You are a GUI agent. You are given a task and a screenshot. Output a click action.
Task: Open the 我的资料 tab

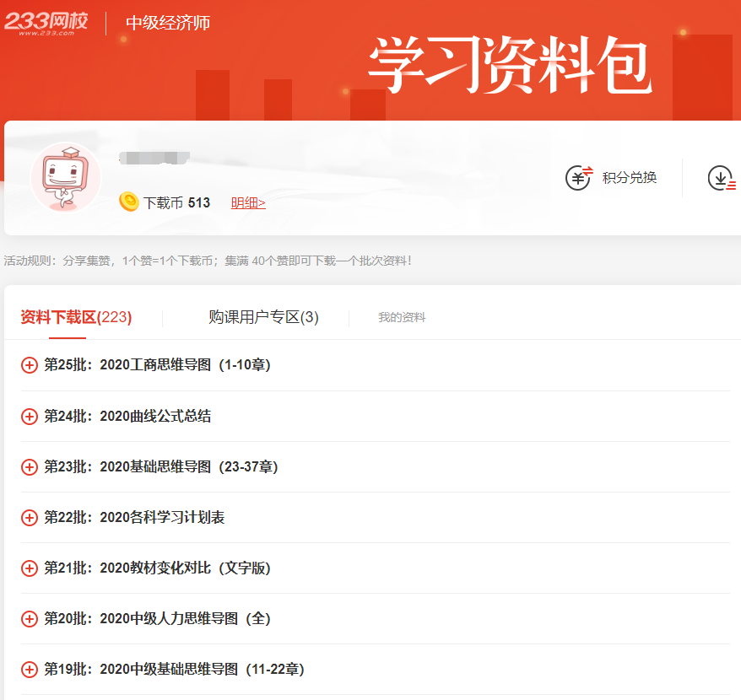402,318
